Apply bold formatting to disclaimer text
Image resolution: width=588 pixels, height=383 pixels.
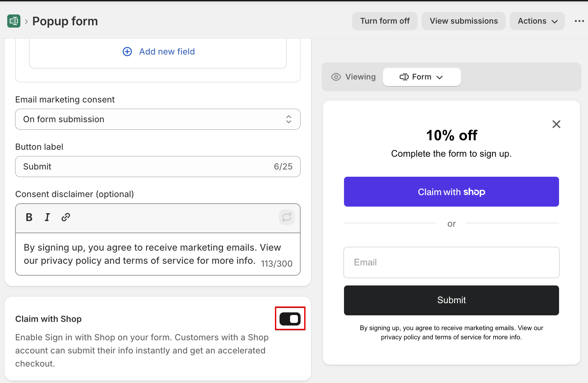coord(29,217)
